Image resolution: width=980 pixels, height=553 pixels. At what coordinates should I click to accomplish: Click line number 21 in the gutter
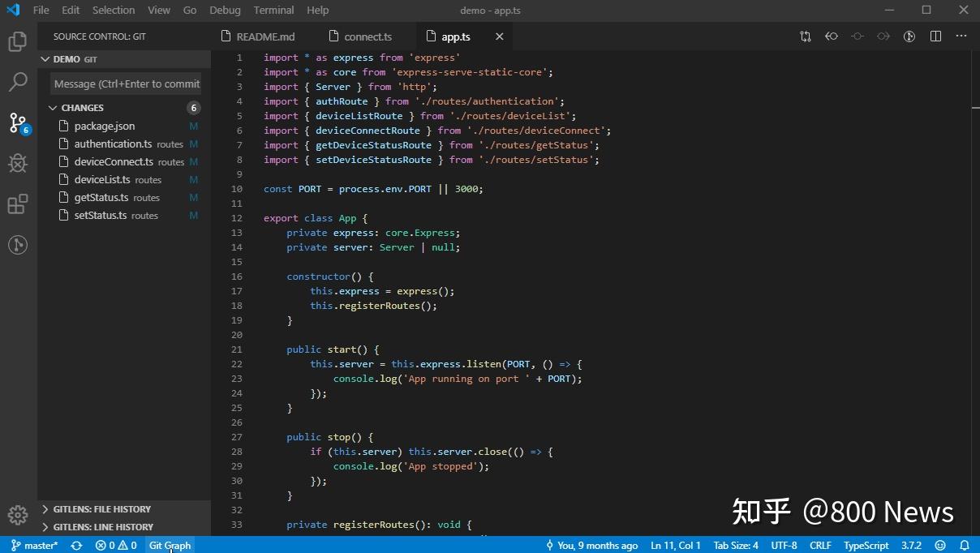coord(237,349)
